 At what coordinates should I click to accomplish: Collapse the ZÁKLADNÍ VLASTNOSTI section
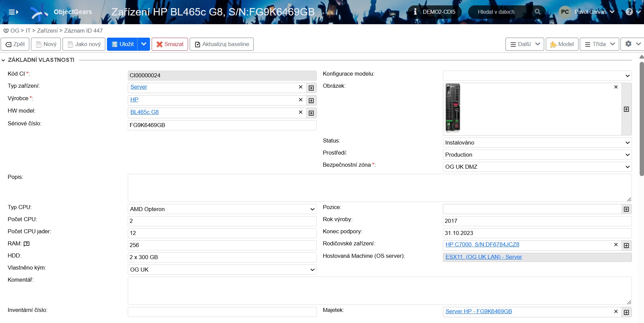(x=3, y=60)
